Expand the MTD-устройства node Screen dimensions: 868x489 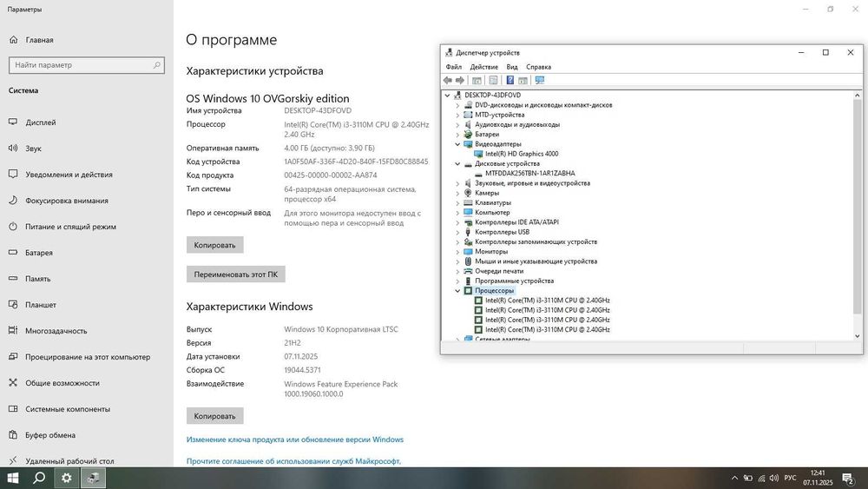457,116
